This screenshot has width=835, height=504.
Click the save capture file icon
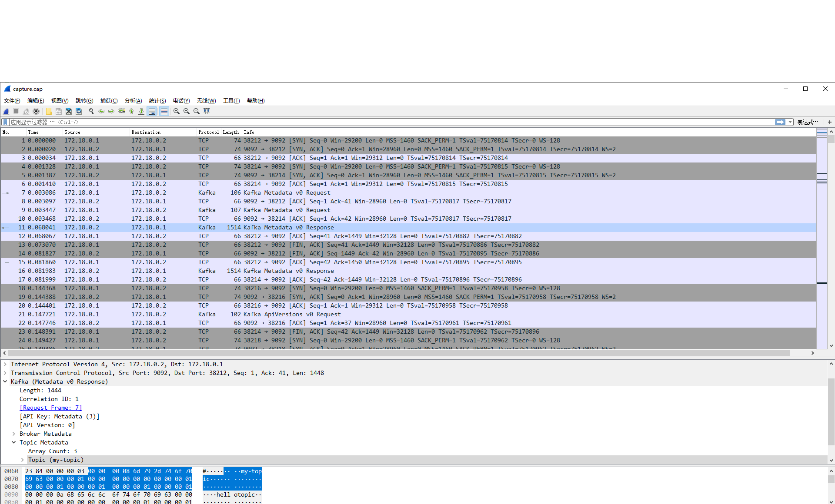[x=59, y=111]
